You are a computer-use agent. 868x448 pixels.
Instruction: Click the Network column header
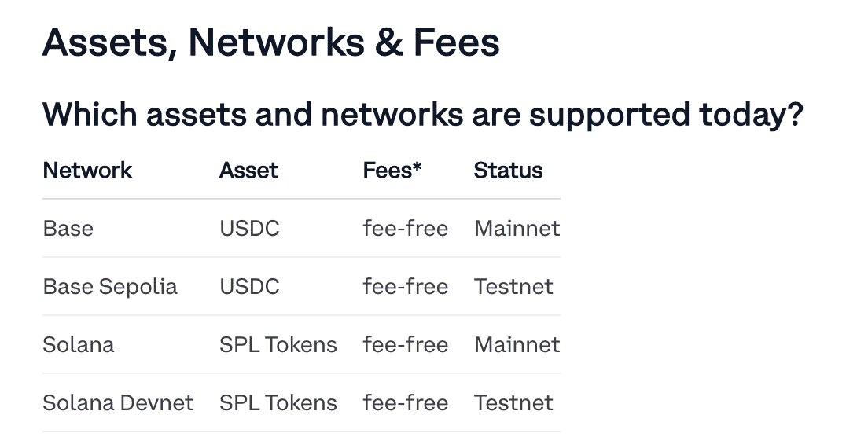click(87, 171)
